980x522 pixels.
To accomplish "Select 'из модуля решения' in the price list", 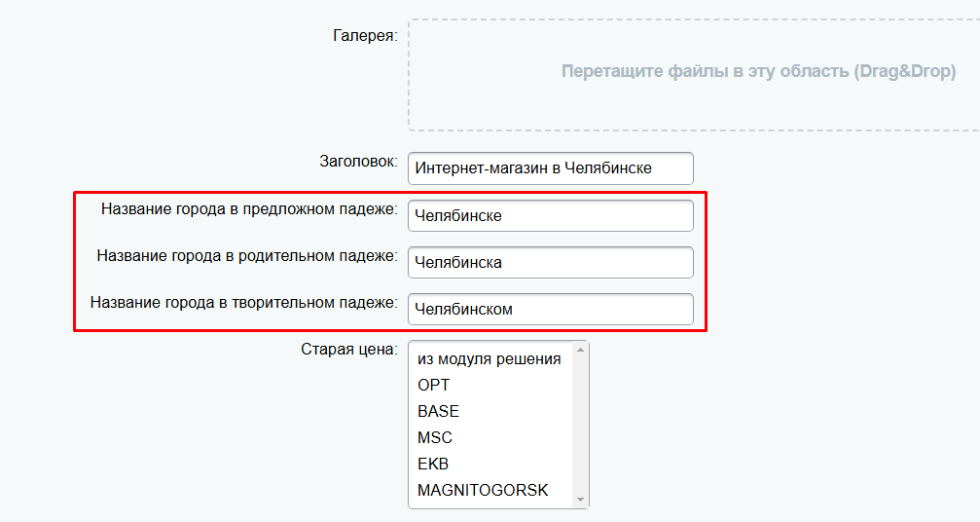I will coord(490,358).
